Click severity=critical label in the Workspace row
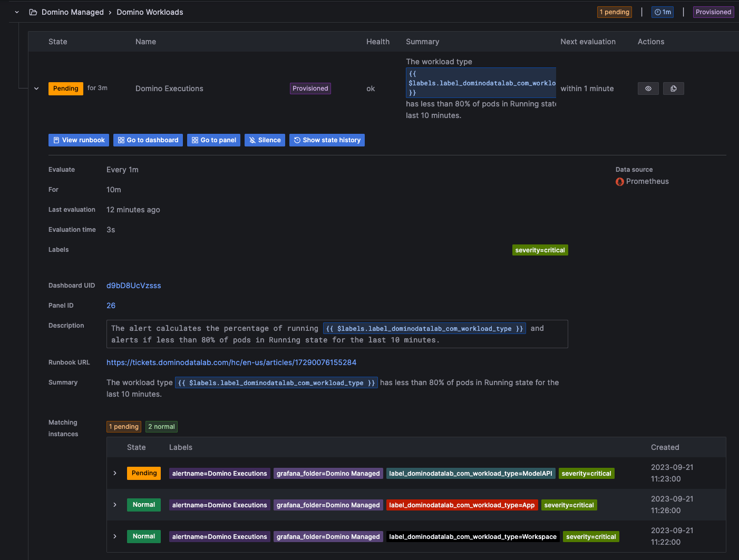 [x=591, y=537]
